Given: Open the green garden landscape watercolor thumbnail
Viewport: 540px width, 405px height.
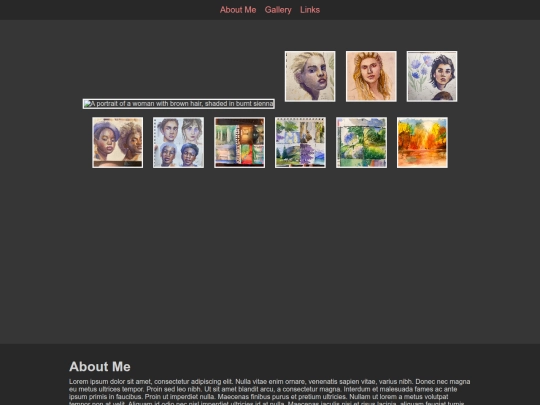Looking at the screenshot, I should tap(362, 143).
